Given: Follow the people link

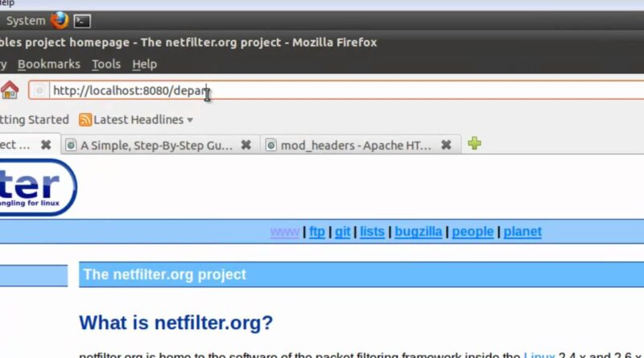Looking at the screenshot, I should (x=473, y=232).
